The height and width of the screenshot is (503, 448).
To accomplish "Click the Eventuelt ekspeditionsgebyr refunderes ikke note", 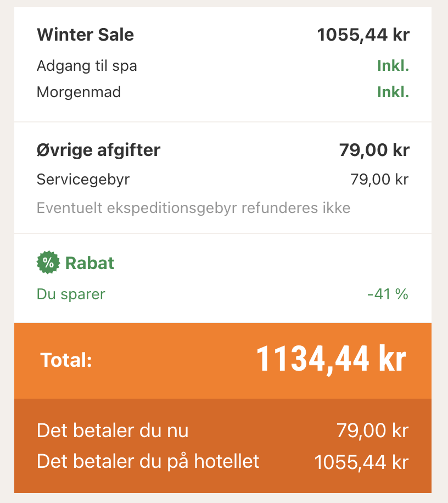I will [x=193, y=208].
